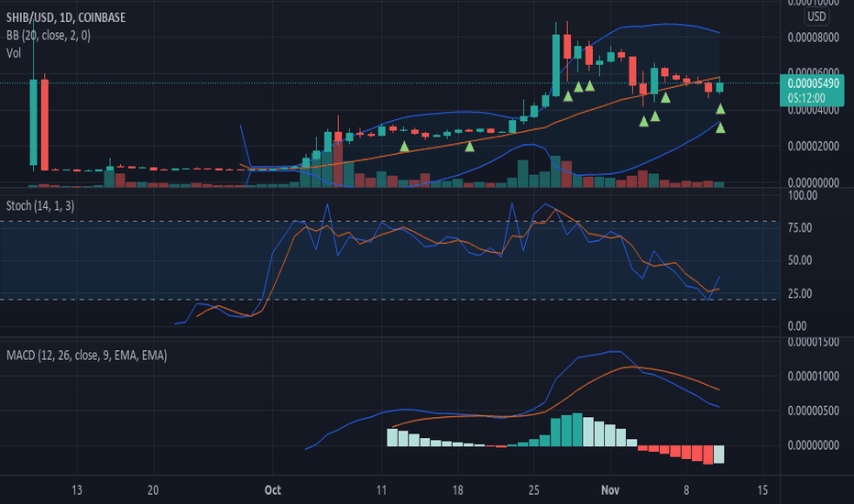854x504 pixels.
Task: Click the green arrow marker below the Oct 13 candle
Action: click(404, 146)
